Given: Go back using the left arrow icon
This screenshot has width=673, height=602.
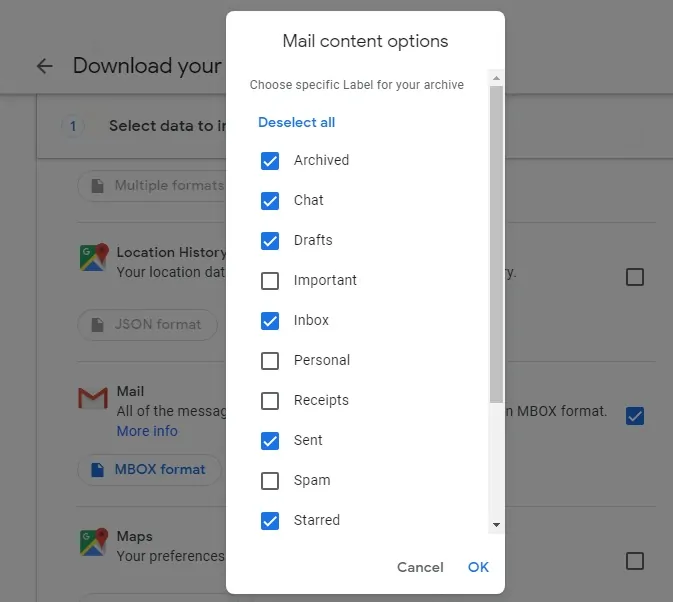Looking at the screenshot, I should (44, 66).
